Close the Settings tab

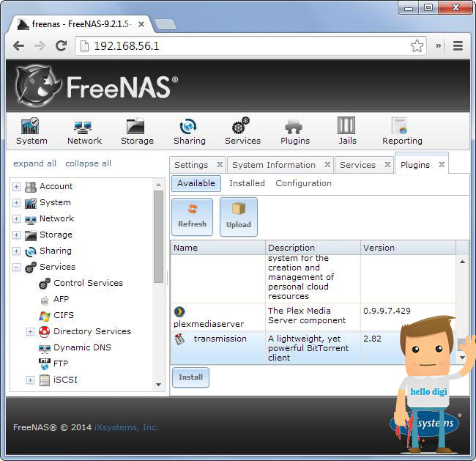(220, 165)
